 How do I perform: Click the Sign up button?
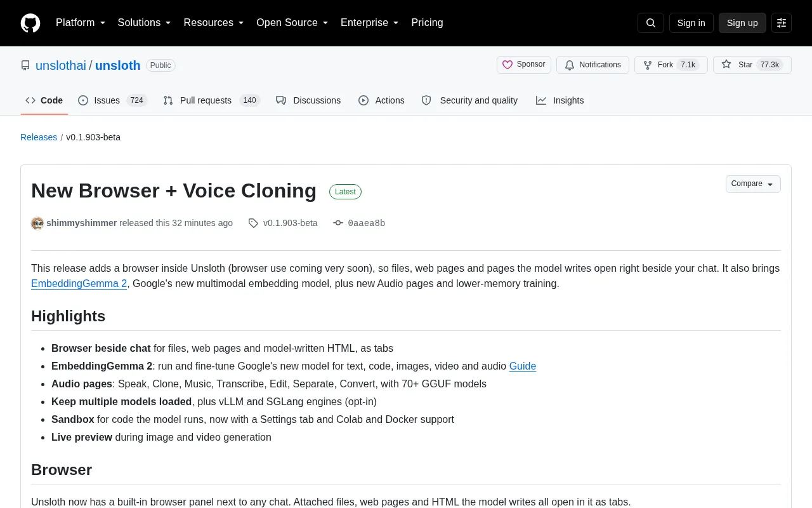[x=742, y=23]
